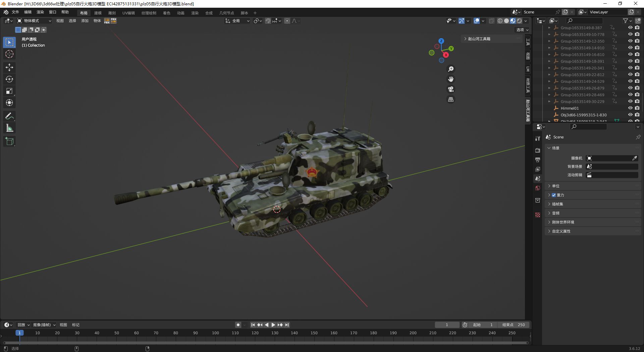
Task: Switch to the 建模 Modeling workspace tab
Action: pos(98,13)
